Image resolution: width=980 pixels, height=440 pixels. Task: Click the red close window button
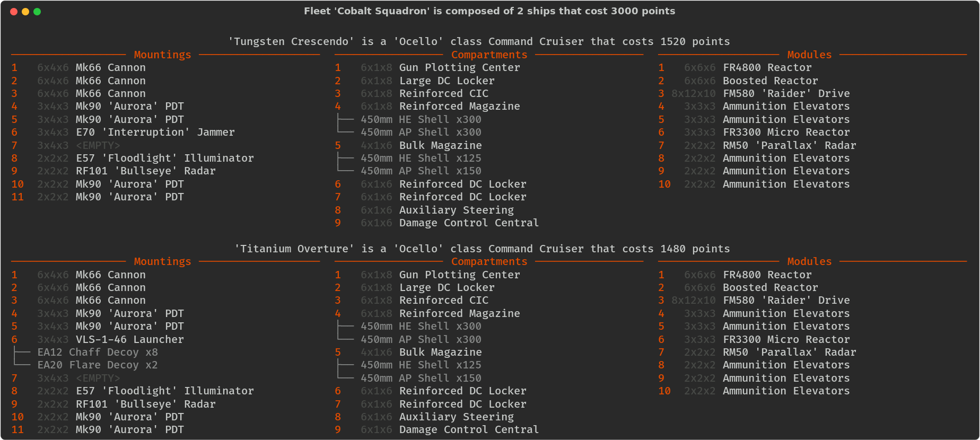14,12
